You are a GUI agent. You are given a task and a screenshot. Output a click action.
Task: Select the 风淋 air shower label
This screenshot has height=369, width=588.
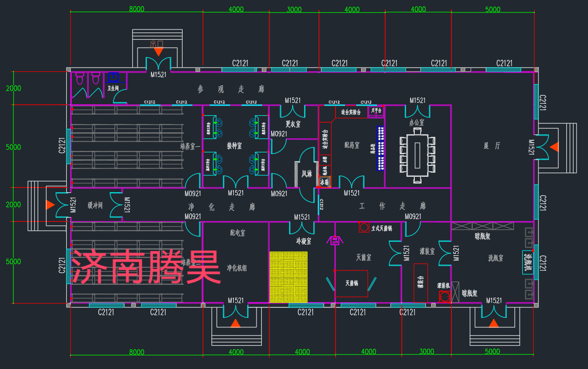[x=307, y=174]
